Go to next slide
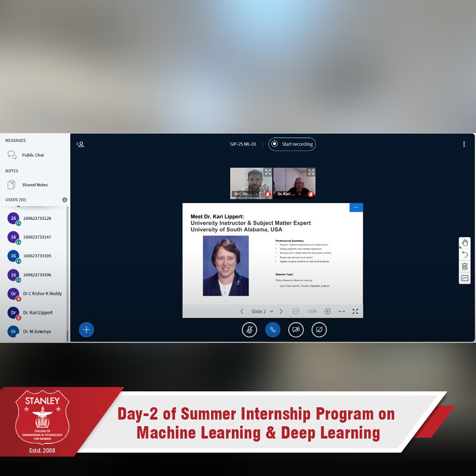Screen dimensions: 476x476 281,312
